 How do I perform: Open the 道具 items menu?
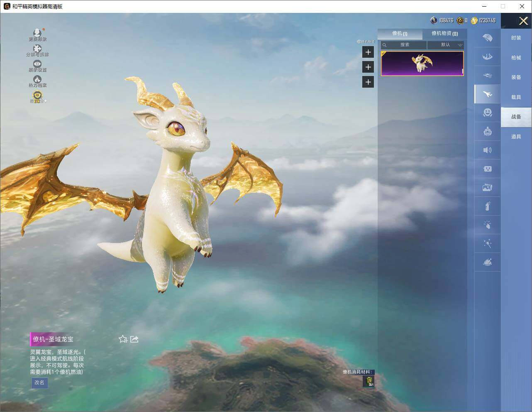516,137
